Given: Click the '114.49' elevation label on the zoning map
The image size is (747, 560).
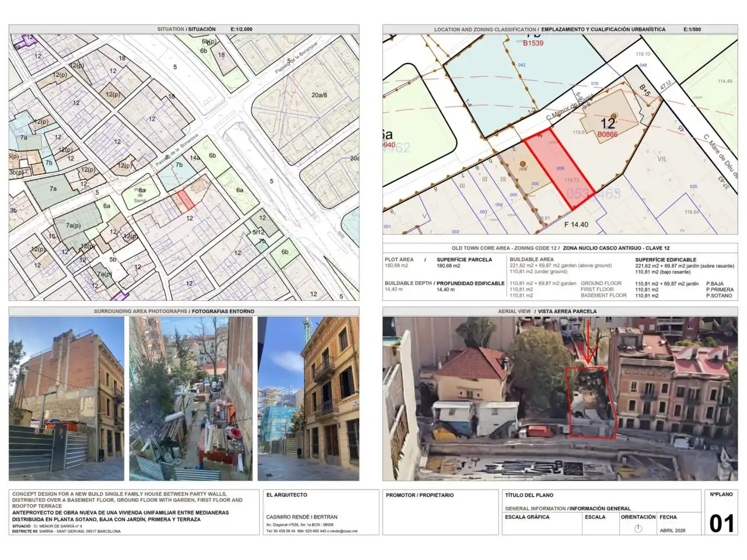Looking at the screenshot, I should (725, 82).
